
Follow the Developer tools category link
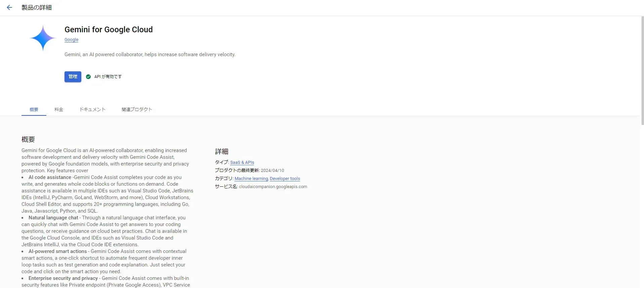point(285,179)
